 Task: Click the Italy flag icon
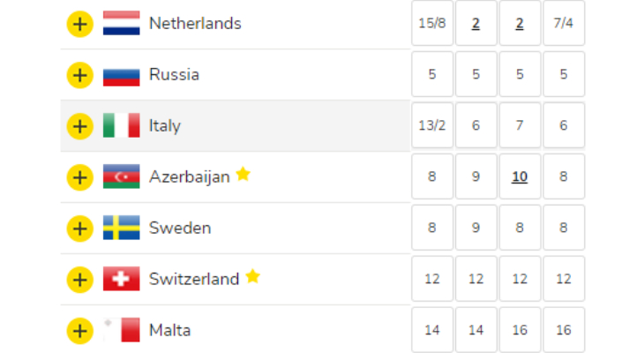[121, 125]
